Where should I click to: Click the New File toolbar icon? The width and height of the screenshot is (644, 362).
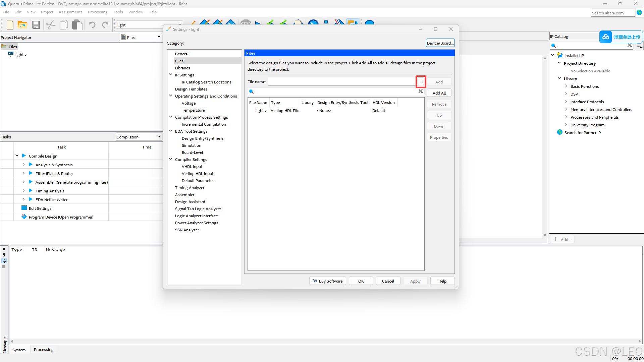[x=10, y=25]
